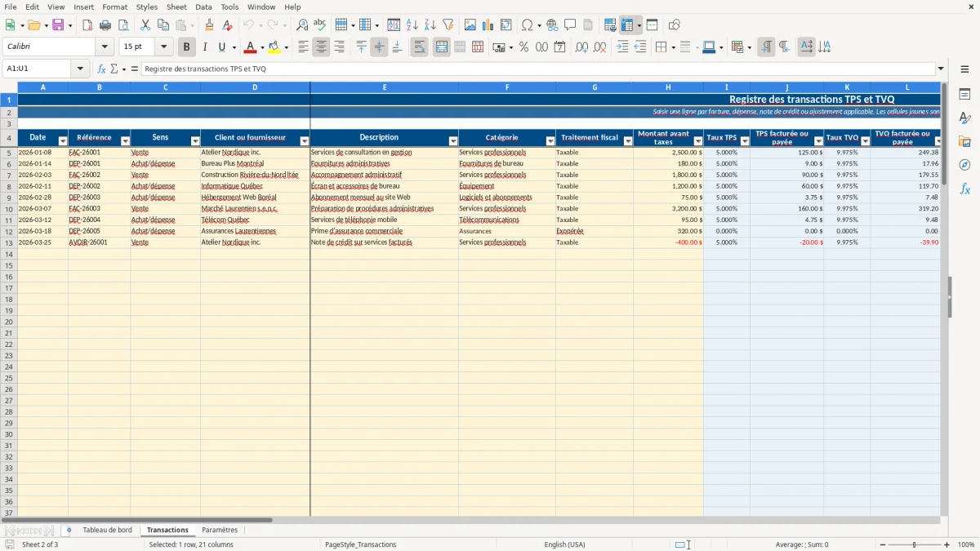Select cell Atelier Nordique inc. in row 5
This screenshot has width=980, height=551.
[255, 153]
